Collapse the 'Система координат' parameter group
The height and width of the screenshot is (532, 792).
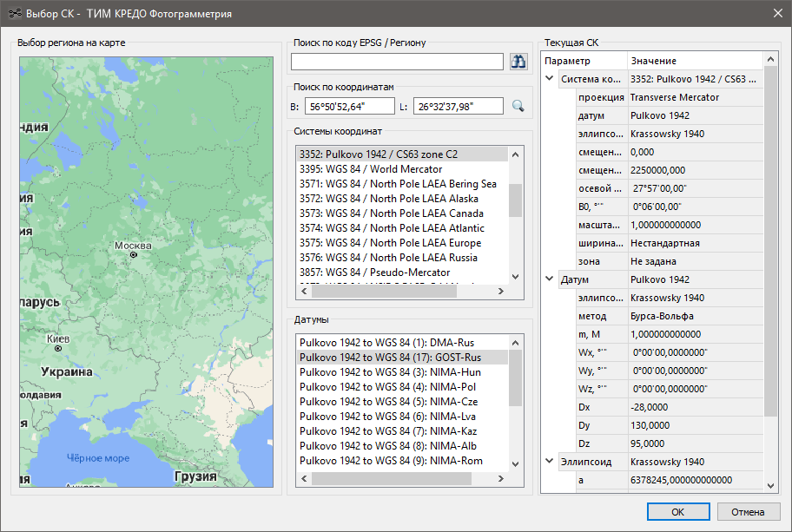(x=550, y=79)
